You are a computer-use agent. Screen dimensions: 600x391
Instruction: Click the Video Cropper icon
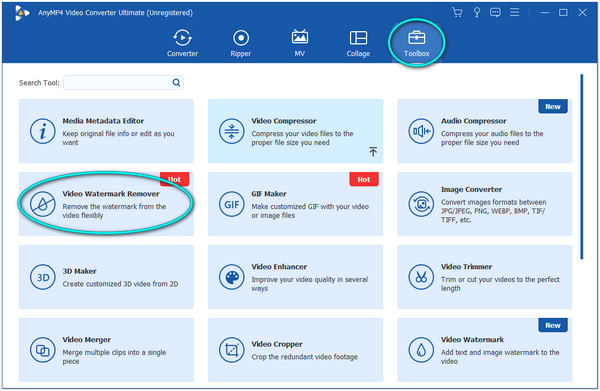(x=232, y=350)
